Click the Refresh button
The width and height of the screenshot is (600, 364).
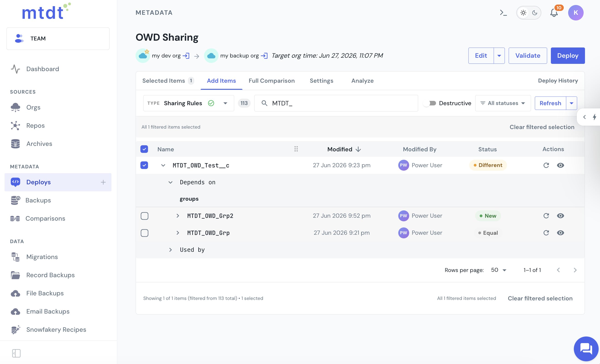click(550, 103)
